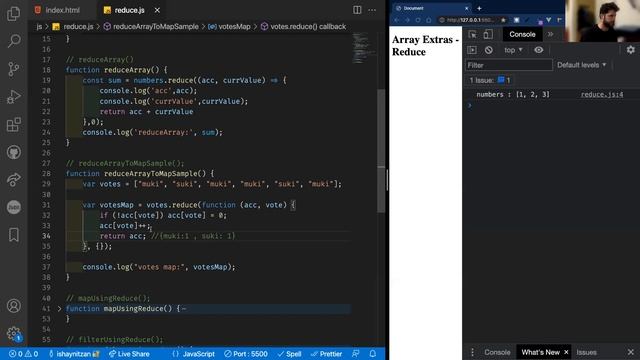
Task: Click the editor vertical scrollbar
Action: coord(381,151)
